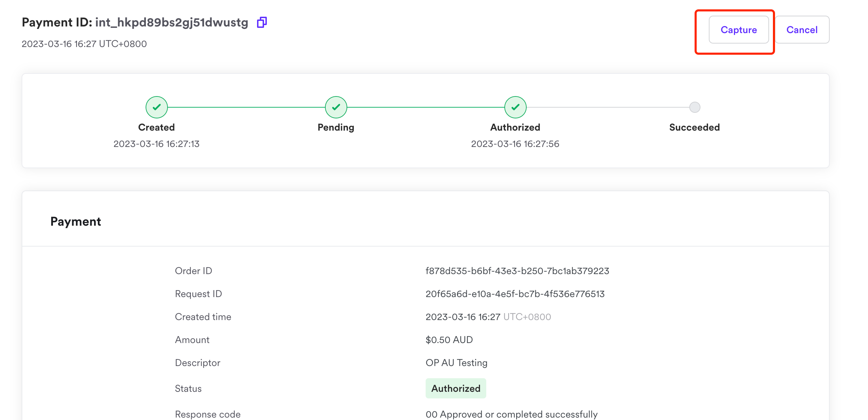Click the Authorized timestamp 16:27:56
The width and height of the screenshot is (868, 420).
pyautogui.click(x=515, y=144)
